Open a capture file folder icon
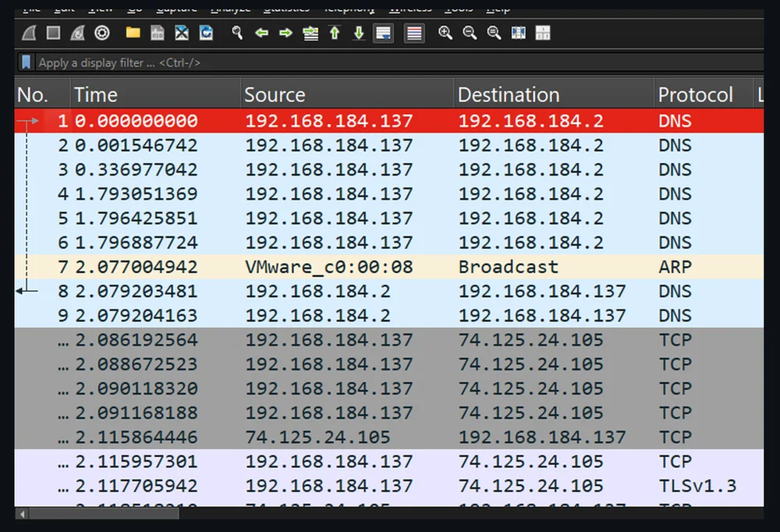The height and width of the screenshot is (532, 780). click(133, 34)
